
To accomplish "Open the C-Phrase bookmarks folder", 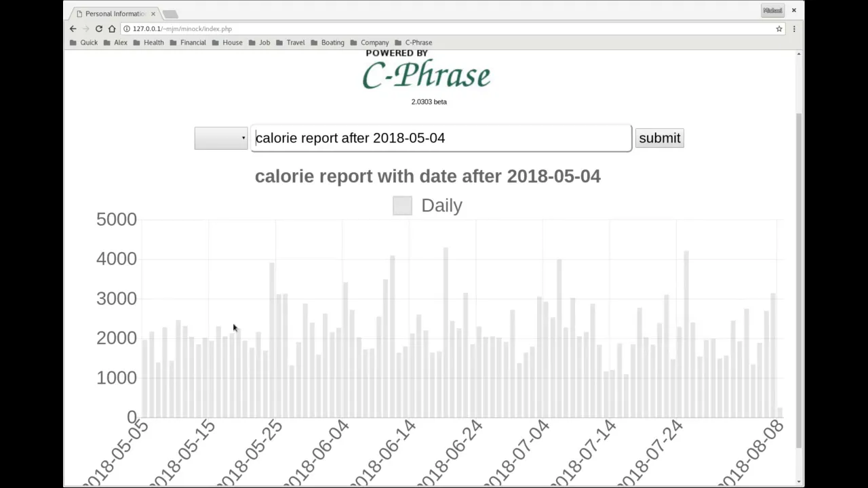I will coord(414,42).
